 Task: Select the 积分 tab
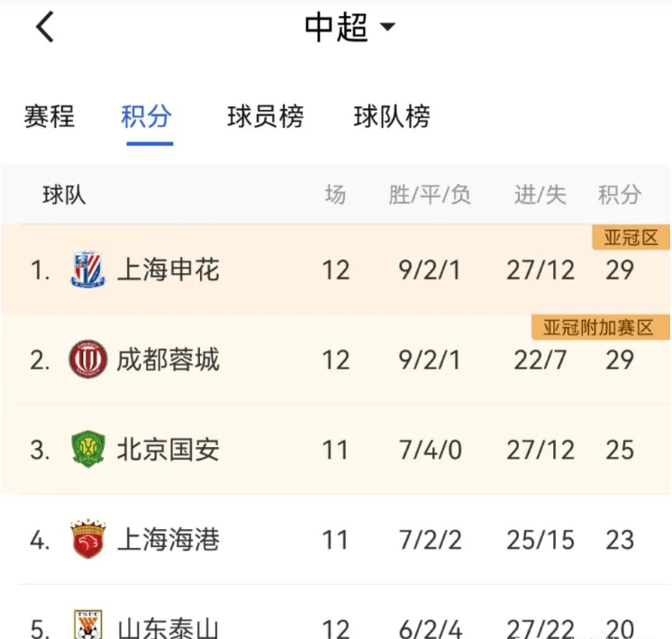147,116
